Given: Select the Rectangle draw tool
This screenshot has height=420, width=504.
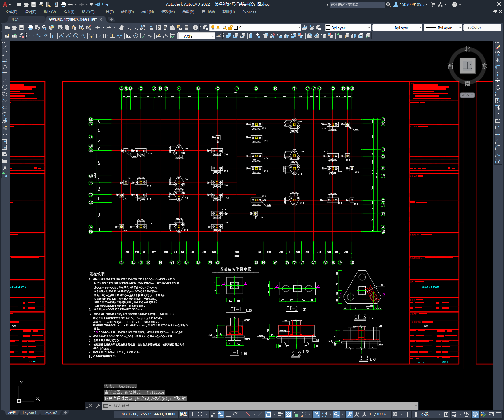Looking at the screenshot, I should click(x=5, y=74).
